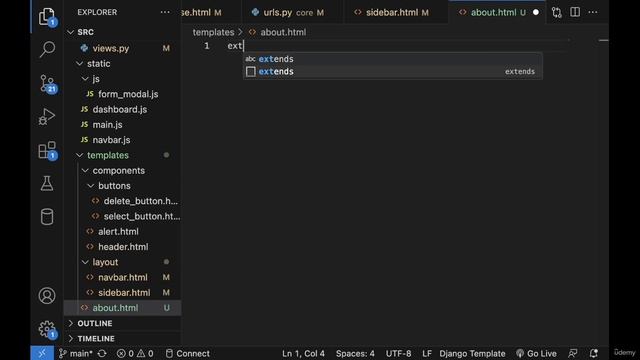Click Go Live in status bar
640x360 pixels.
click(x=536, y=353)
